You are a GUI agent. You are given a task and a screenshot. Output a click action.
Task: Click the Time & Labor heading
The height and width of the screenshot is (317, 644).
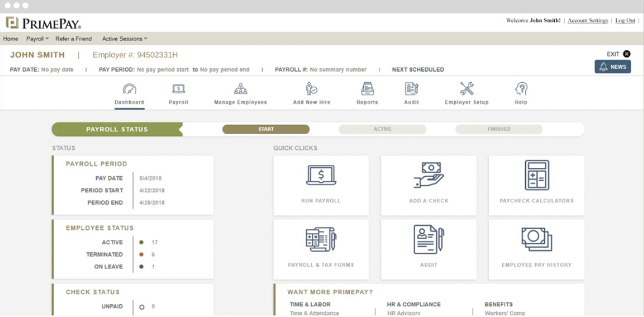pyautogui.click(x=310, y=304)
